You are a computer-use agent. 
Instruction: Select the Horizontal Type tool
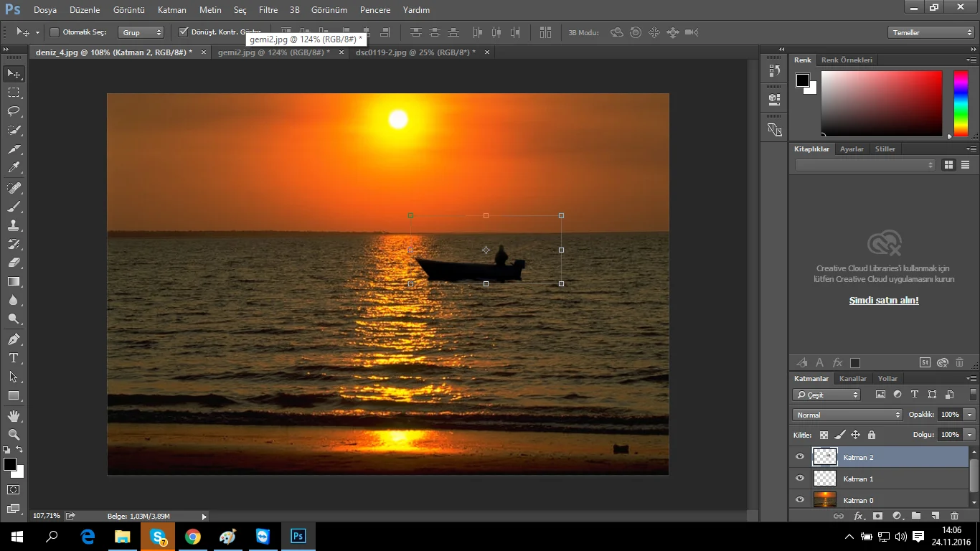pyautogui.click(x=14, y=358)
